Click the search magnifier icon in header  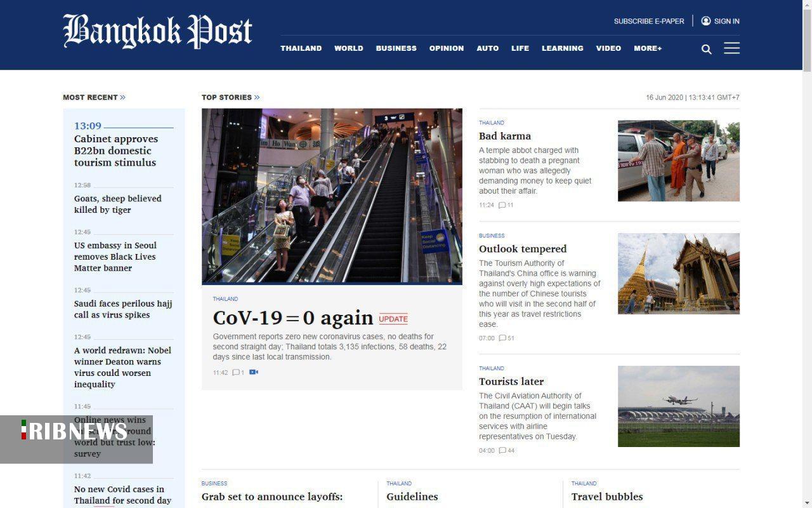click(706, 50)
